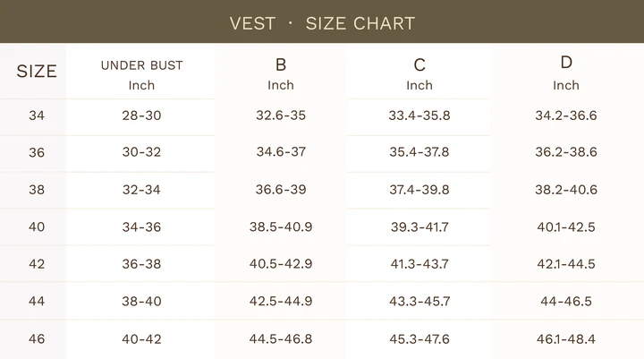Select the B Inch column header
The width and height of the screenshot is (644, 359).
tap(281, 74)
